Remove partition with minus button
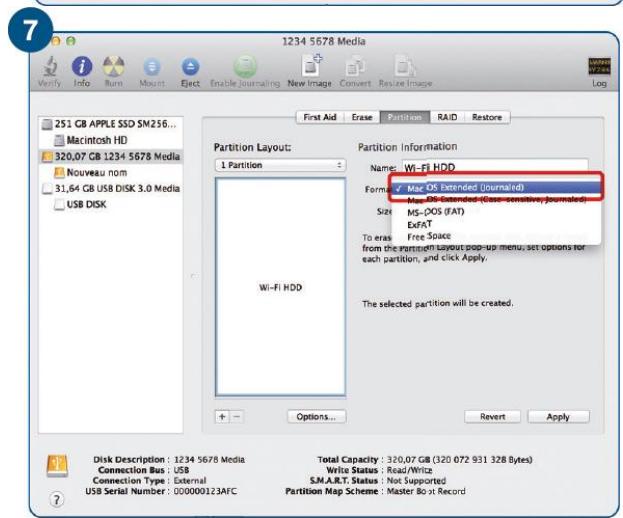The height and width of the screenshot is (518, 623). point(236,417)
